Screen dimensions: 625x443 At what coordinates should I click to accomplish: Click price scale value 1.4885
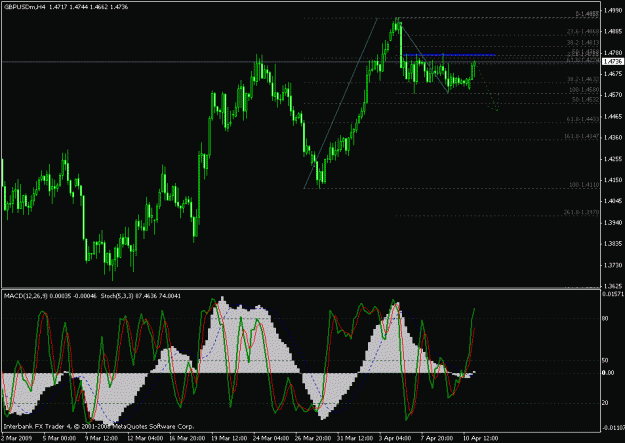[x=613, y=32]
